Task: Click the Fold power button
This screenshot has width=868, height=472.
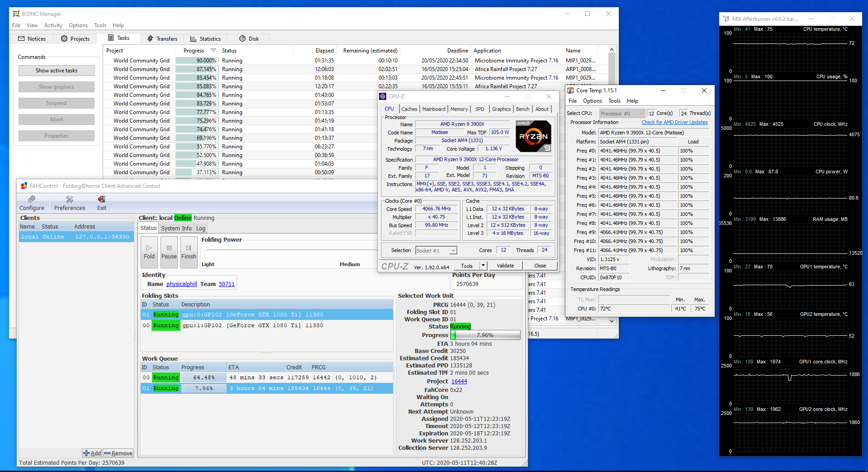Action: pos(149,252)
